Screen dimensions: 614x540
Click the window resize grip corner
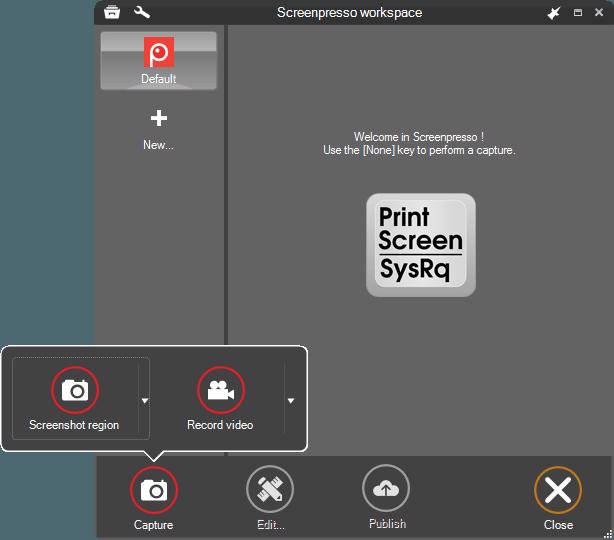608,535
